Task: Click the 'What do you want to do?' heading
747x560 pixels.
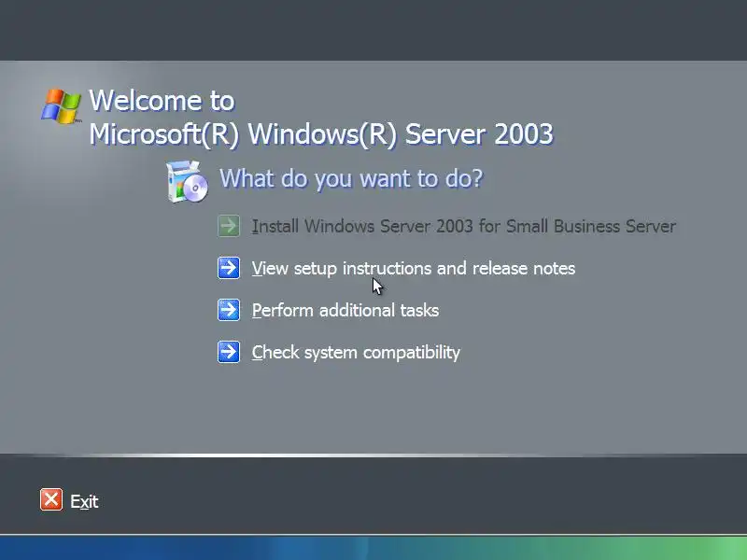Action: click(x=351, y=178)
